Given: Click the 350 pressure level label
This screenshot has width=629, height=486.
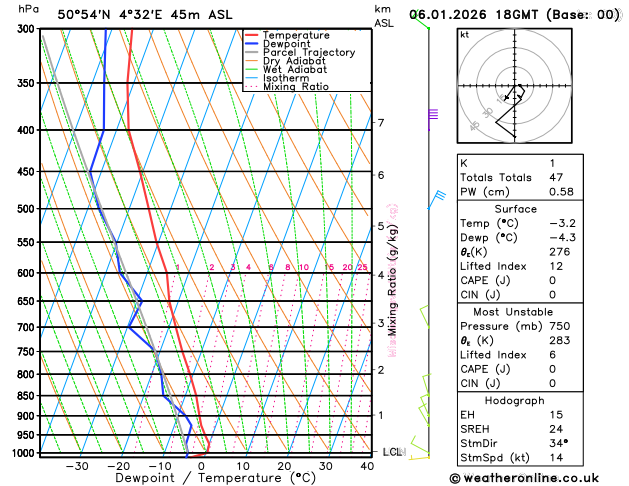Looking at the screenshot, I should (28, 83).
